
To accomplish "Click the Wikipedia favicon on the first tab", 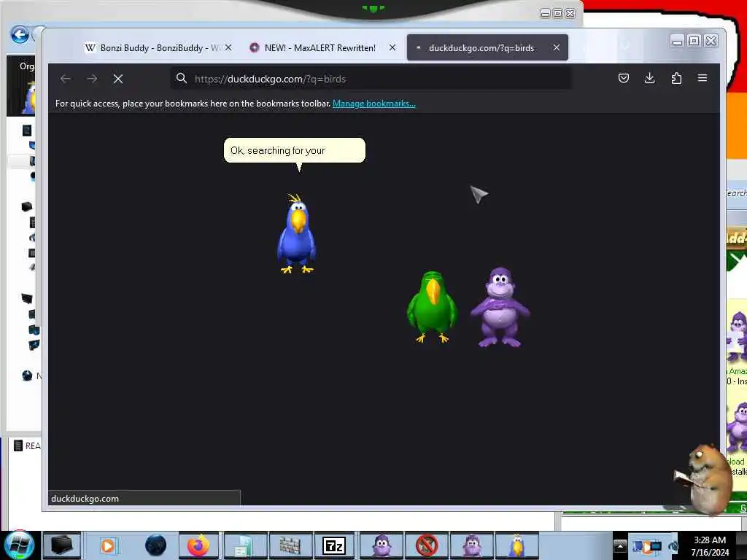I will [x=90, y=47].
